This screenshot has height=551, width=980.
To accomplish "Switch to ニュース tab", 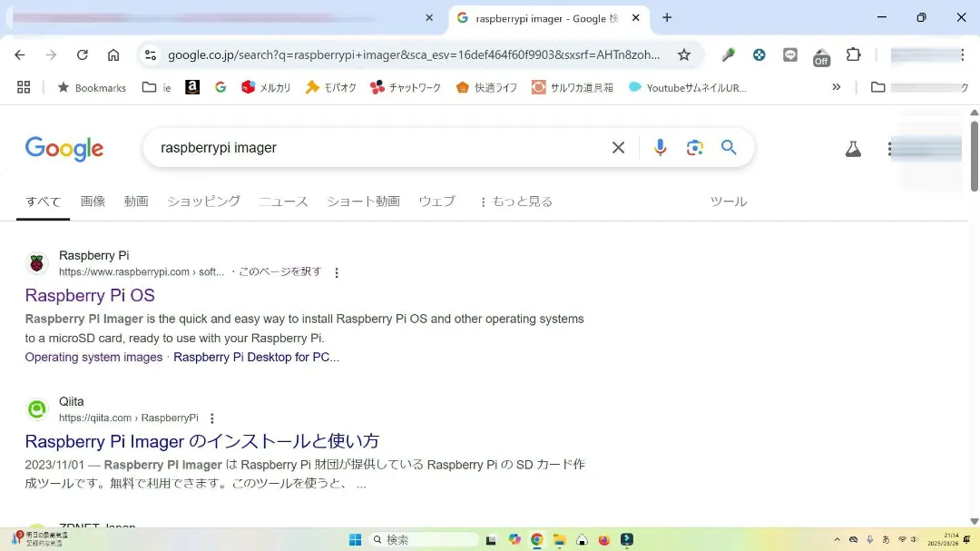I will click(283, 202).
